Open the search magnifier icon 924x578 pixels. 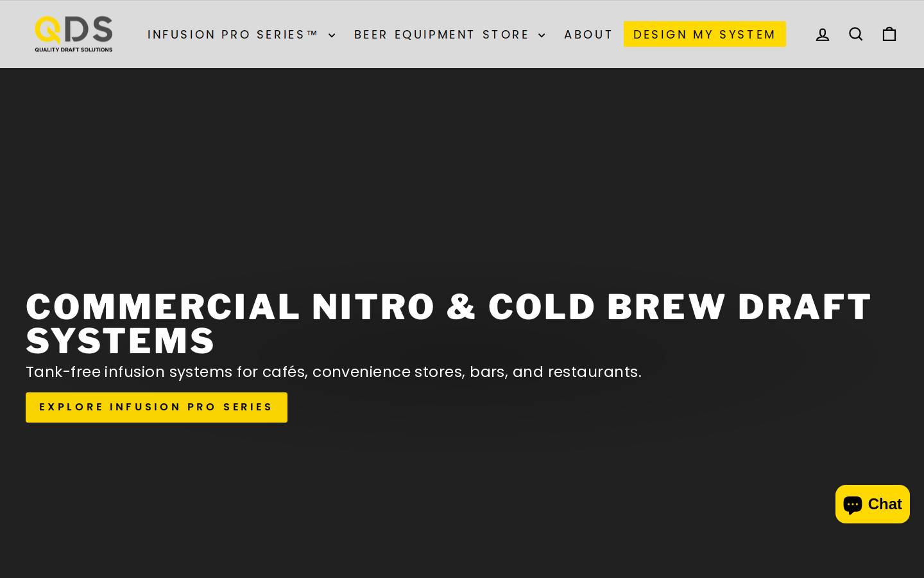pos(856,34)
